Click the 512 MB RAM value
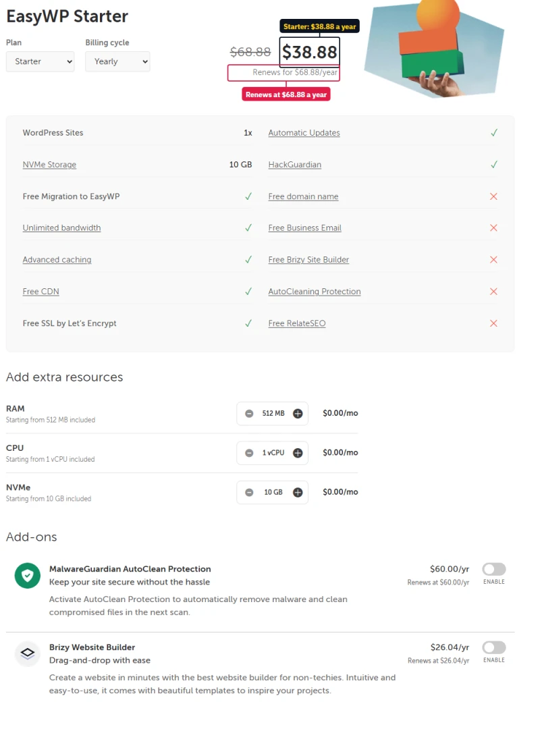Image resolution: width=540 pixels, height=756 pixels. 273,414
